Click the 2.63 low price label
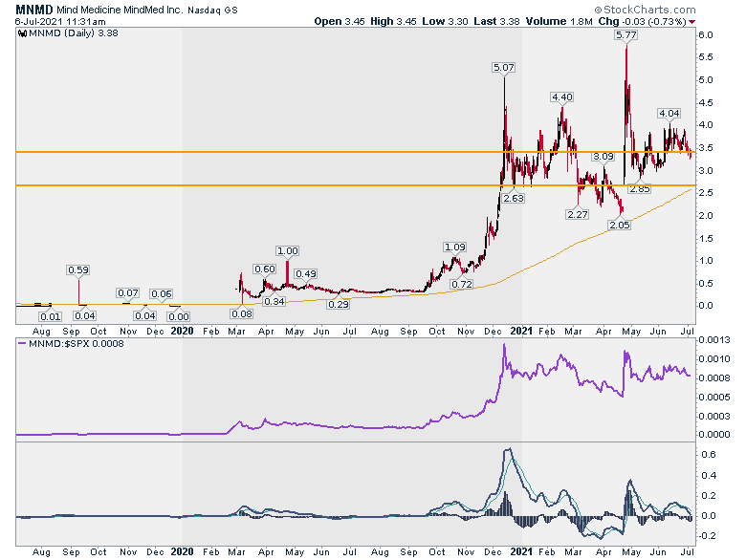746x560 pixels. [514, 198]
